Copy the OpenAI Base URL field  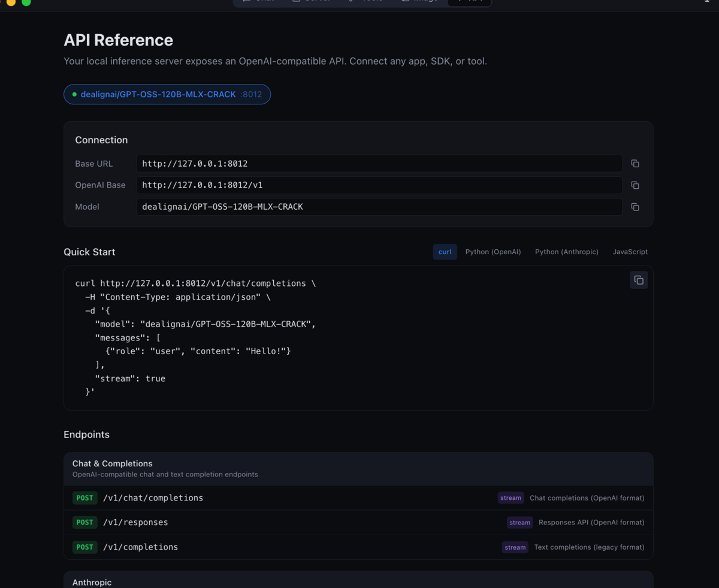pos(635,185)
